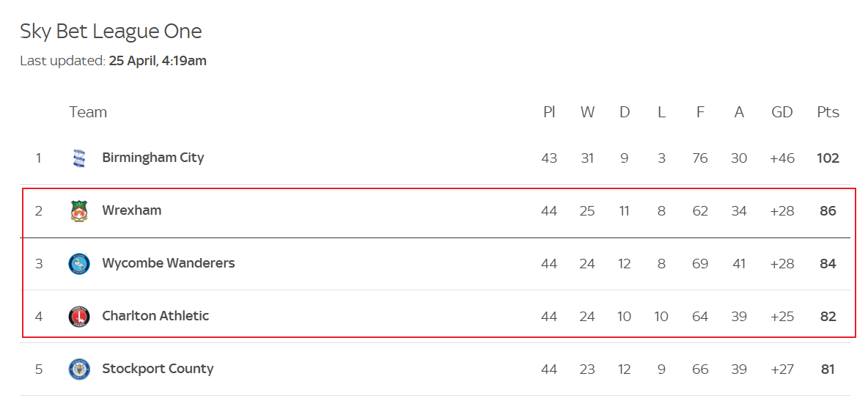Open the Wycombe Wanderers team link
868x401 pixels.
pyautogui.click(x=169, y=264)
